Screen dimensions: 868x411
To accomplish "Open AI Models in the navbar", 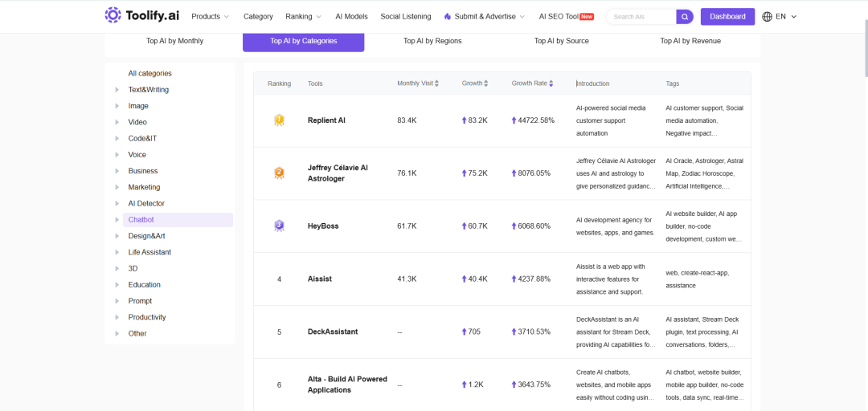I will coord(351,17).
